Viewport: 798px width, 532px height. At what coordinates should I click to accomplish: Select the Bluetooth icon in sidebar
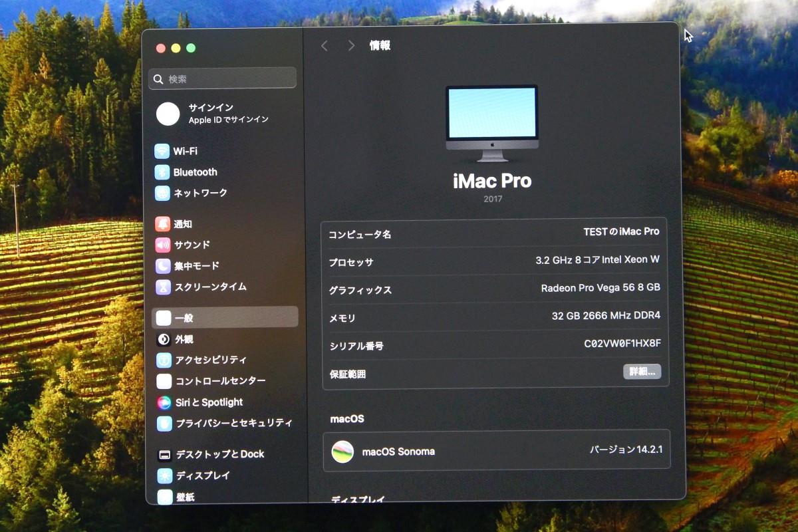(x=162, y=172)
